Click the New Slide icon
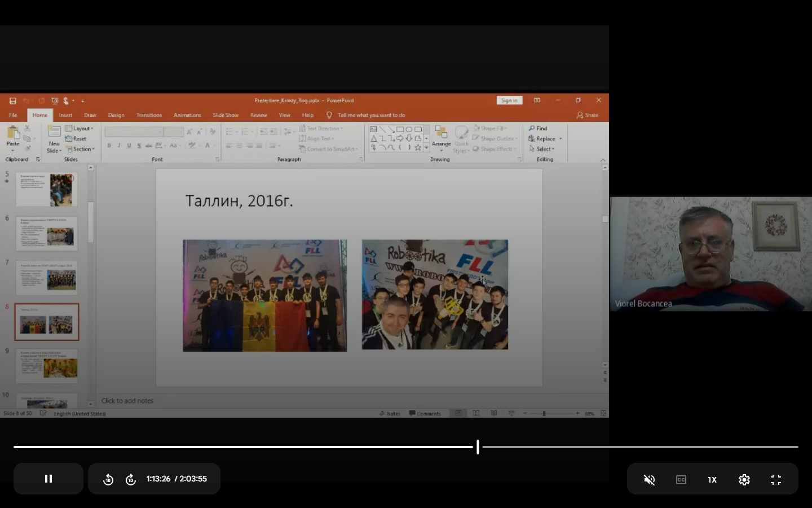 pyautogui.click(x=54, y=132)
